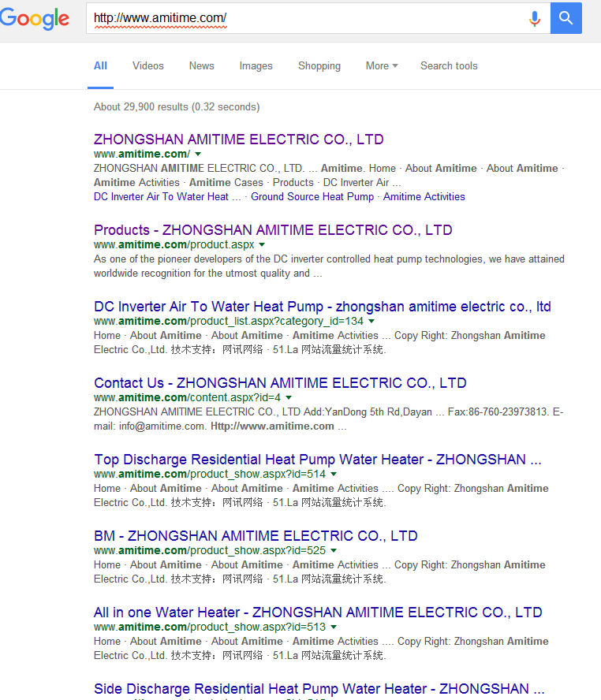Click green URL with product_show.aspx?id=525
Image resolution: width=601 pixels, height=700 pixels.
click(210, 550)
